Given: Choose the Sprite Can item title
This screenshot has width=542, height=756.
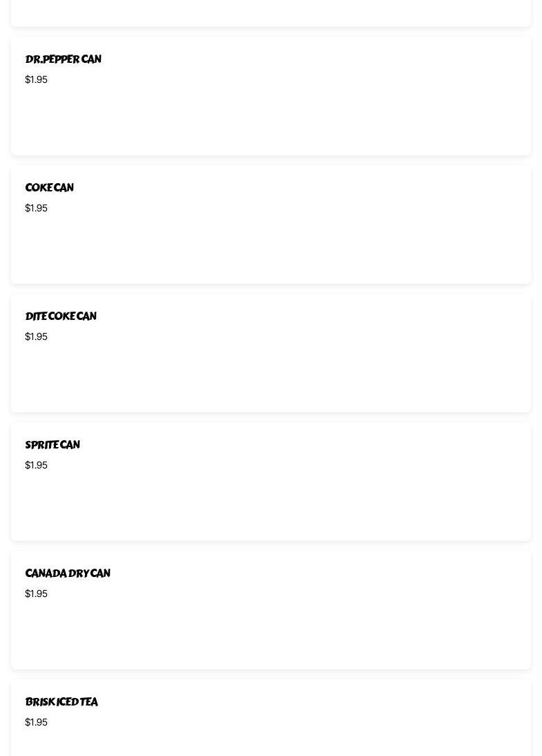Looking at the screenshot, I should coord(52,445).
